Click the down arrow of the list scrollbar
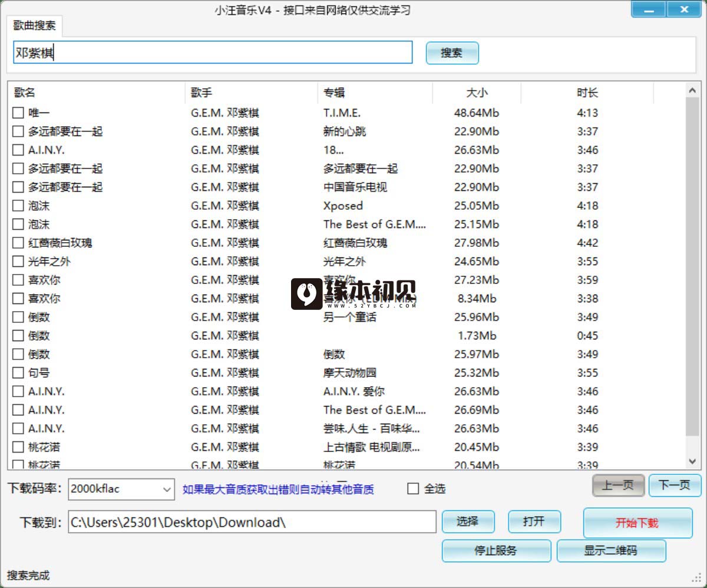The image size is (707, 588). 692,461
